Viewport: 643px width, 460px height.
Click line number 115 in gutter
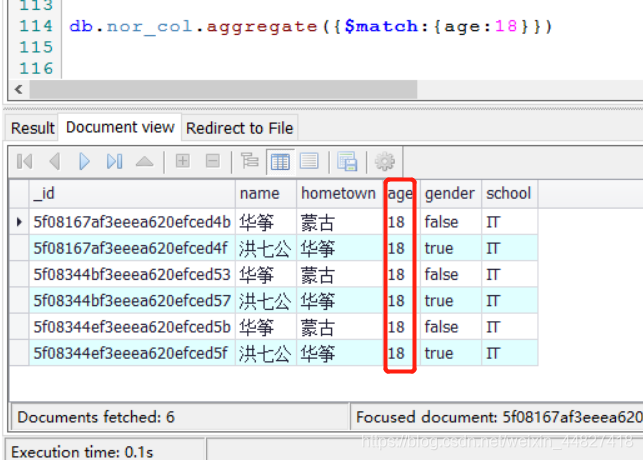[x=36, y=47]
